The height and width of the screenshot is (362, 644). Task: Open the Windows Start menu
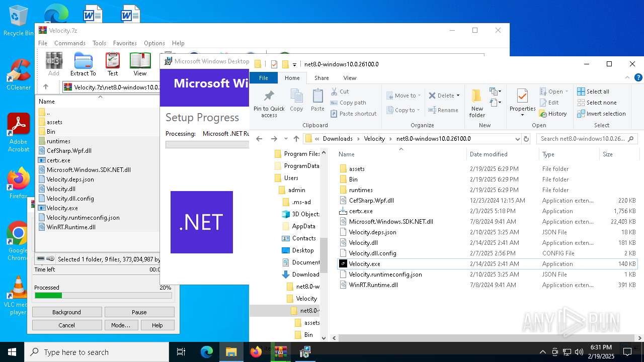click(x=12, y=352)
